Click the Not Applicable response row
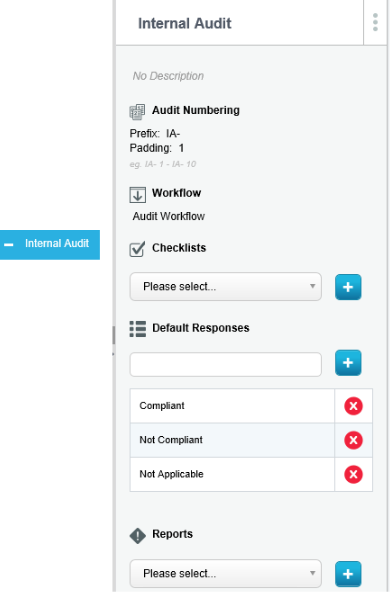This screenshot has width=392, height=596. (232, 474)
